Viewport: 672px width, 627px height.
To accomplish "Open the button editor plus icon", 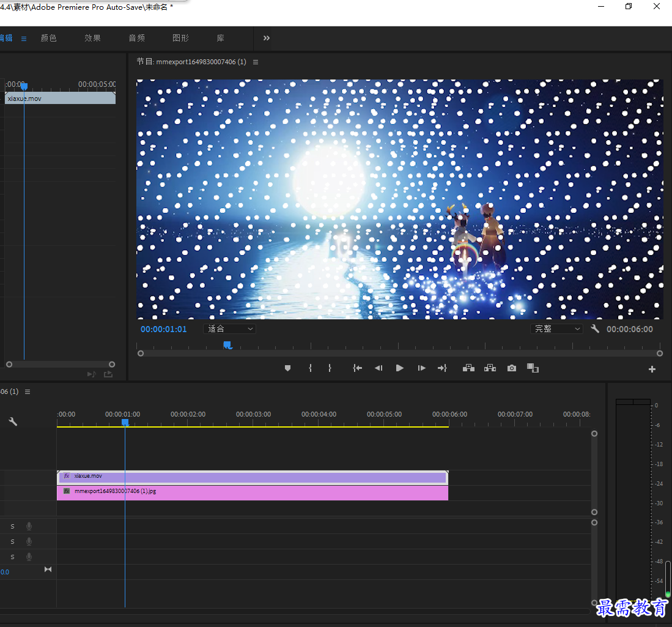I will (x=652, y=369).
